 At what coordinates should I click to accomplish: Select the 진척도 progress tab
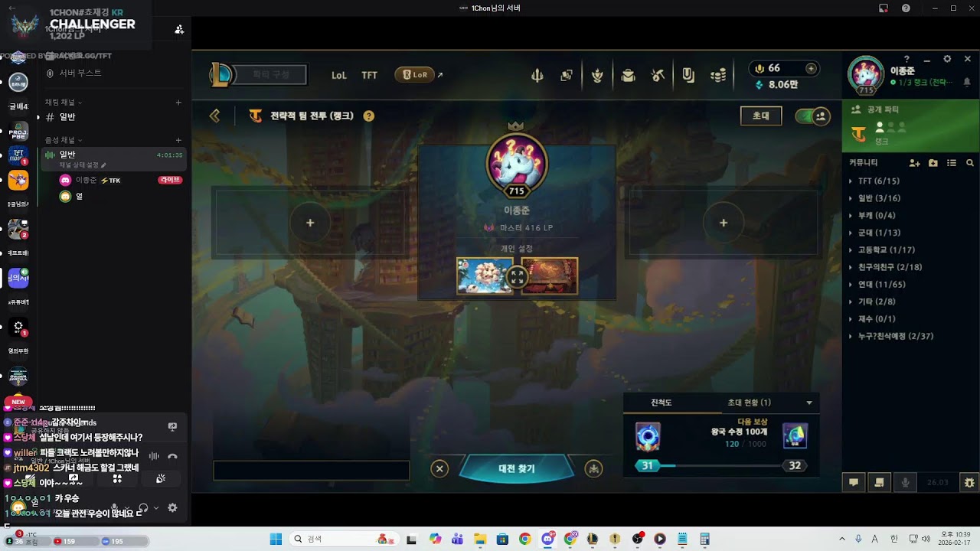[661, 403]
